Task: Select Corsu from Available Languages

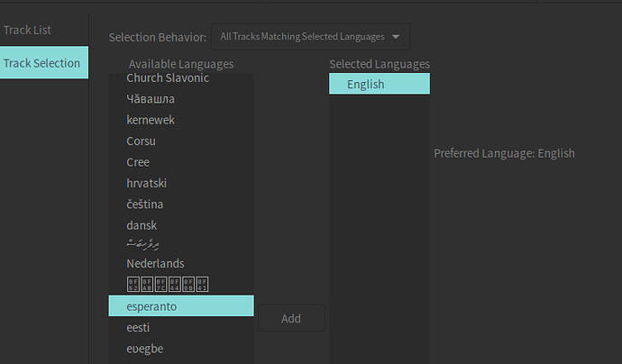Action: coord(142,141)
